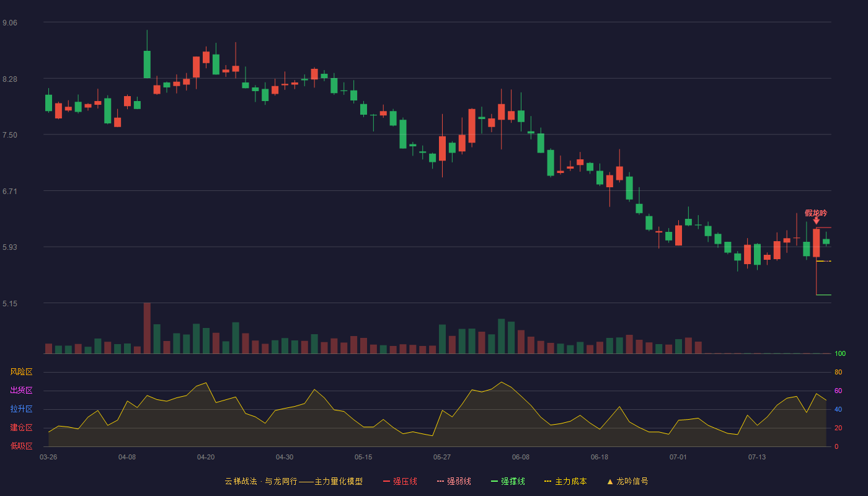Click the 07-01 date label
868x496 pixels.
click(x=678, y=457)
